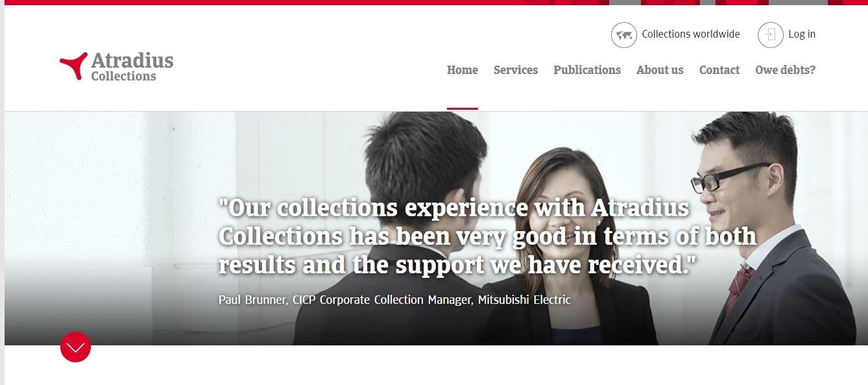
Task: Click the red Atradius propeller logo icon
Action: tap(73, 66)
